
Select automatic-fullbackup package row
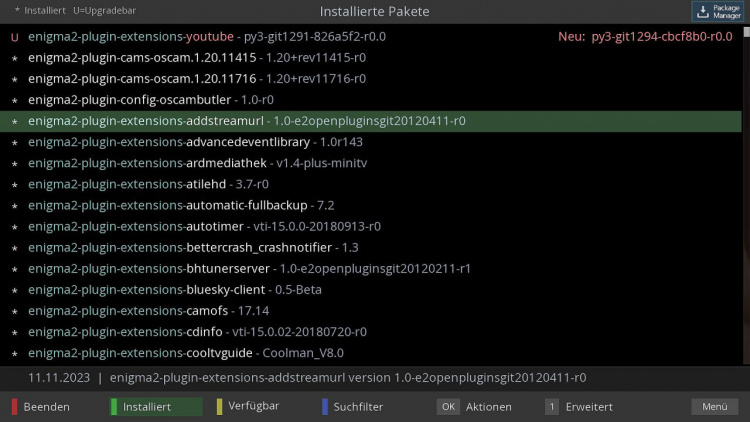[x=371, y=205]
